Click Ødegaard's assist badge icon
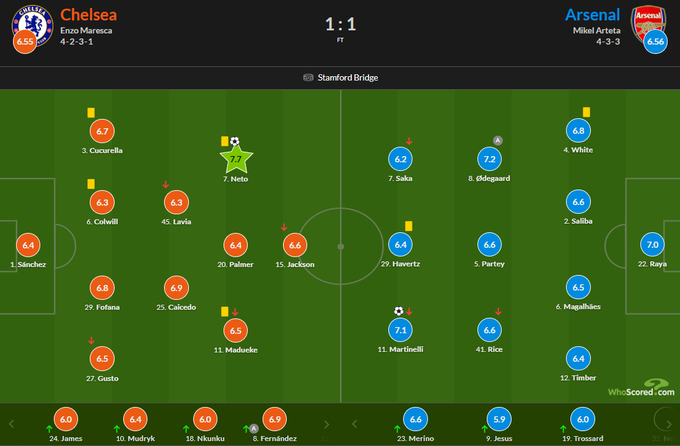680x446 pixels. (498, 140)
